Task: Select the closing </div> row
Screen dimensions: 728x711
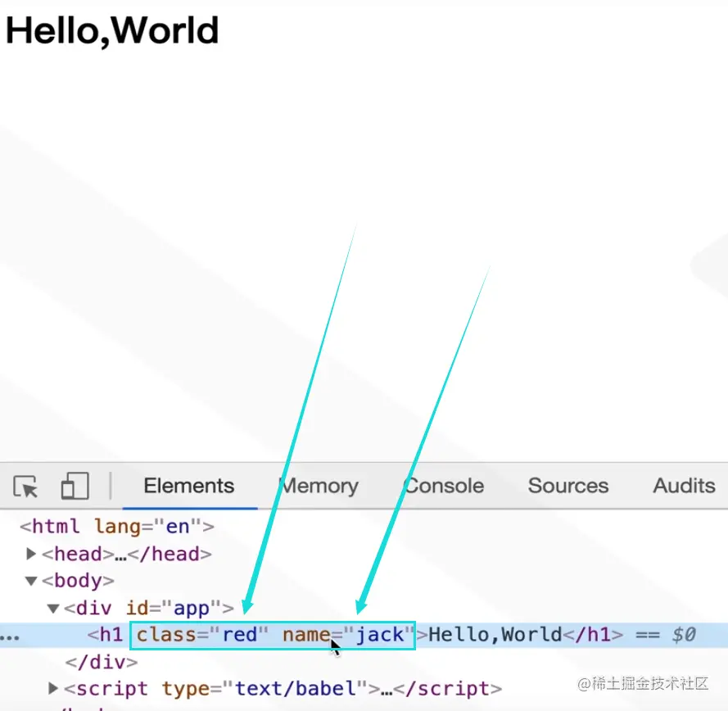Action: 102,662
